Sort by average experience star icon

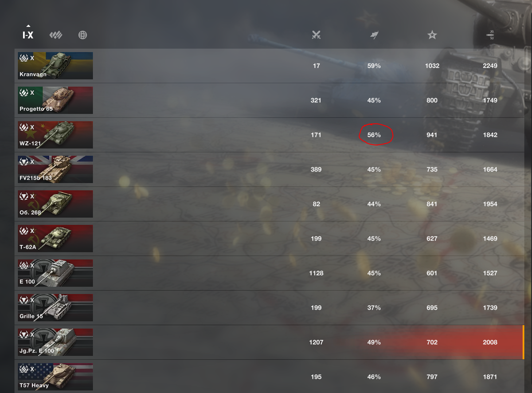click(432, 35)
